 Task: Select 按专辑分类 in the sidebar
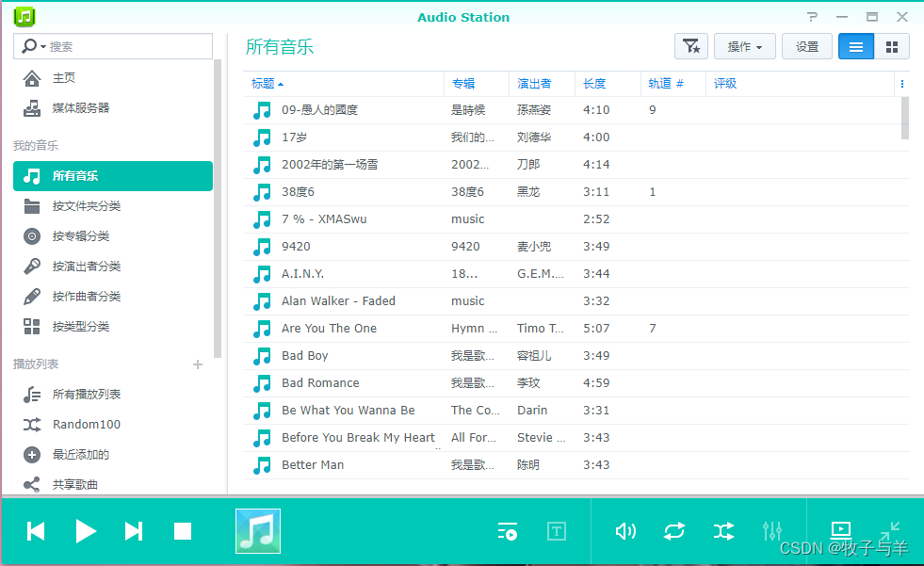(x=81, y=236)
